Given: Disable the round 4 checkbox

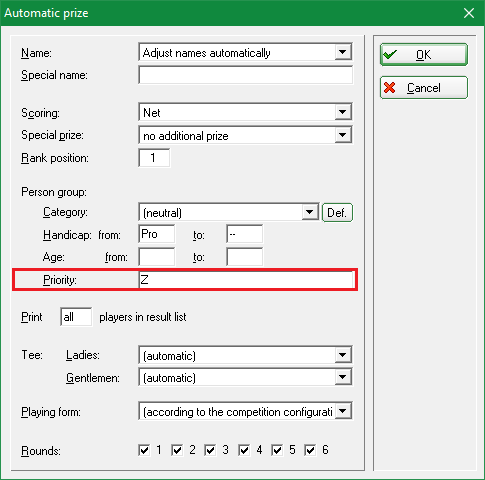Looking at the screenshot, I should coord(244,450).
